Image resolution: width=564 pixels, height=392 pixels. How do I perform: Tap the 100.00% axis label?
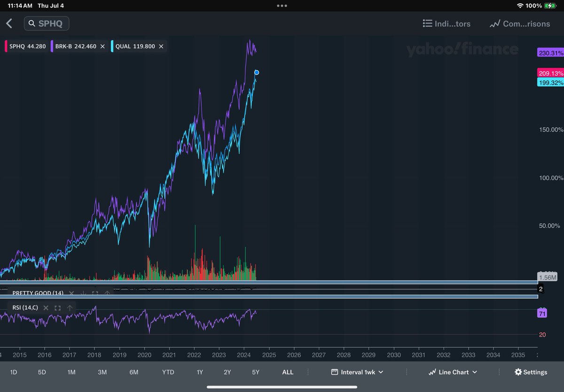551,178
